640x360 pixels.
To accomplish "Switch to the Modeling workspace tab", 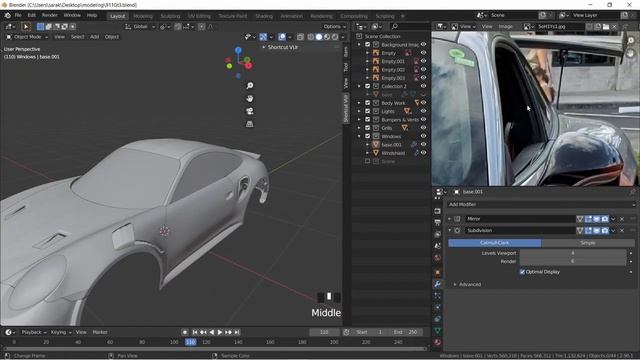I will click(x=142, y=16).
